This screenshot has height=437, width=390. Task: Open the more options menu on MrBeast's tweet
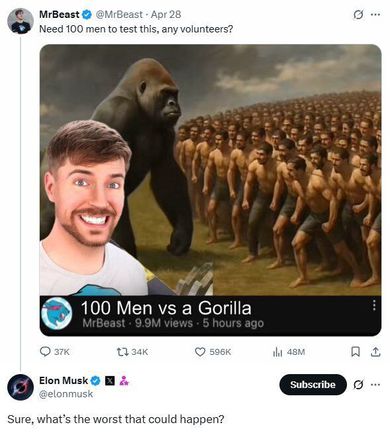[375, 15]
